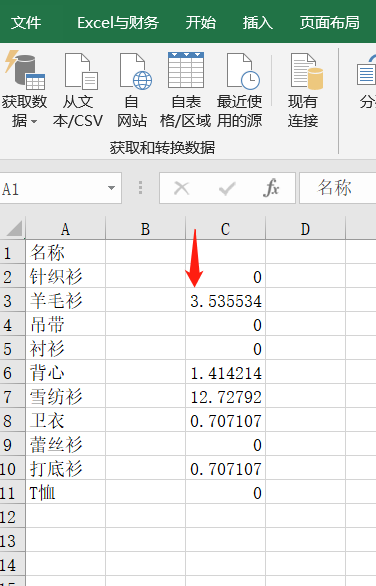The image size is (376, 586).
Task: Select the cell containing 打底衫
Action: (65, 468)
